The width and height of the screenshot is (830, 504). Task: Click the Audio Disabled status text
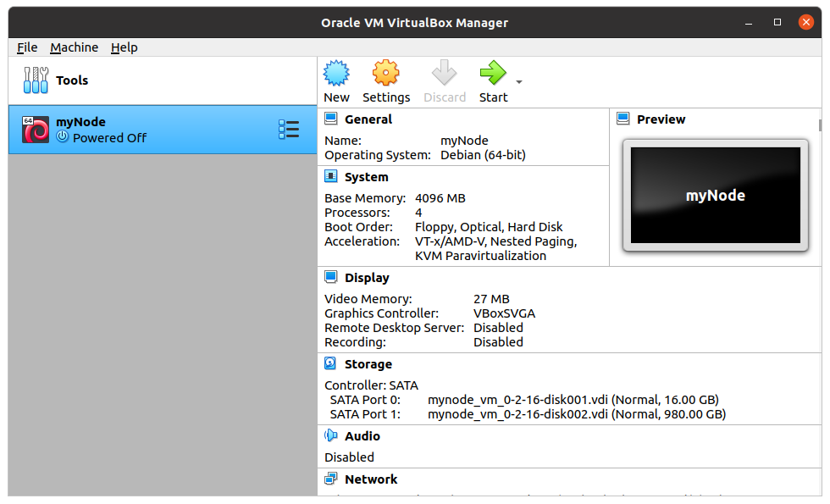click(349, 457)
